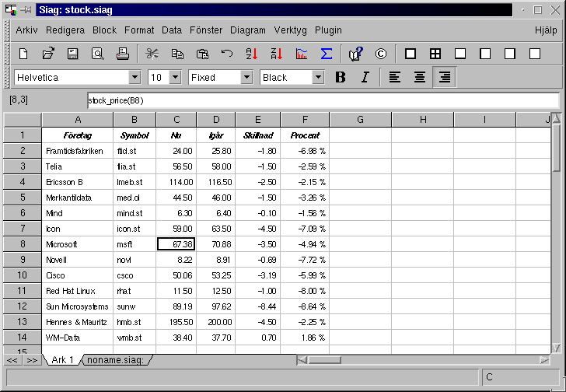Select column A header

click(78, 120)
